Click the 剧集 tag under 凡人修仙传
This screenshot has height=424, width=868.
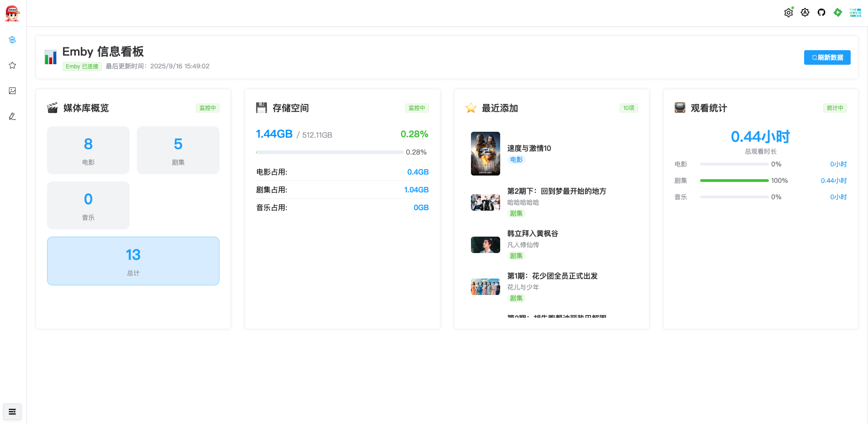[517, 256]
